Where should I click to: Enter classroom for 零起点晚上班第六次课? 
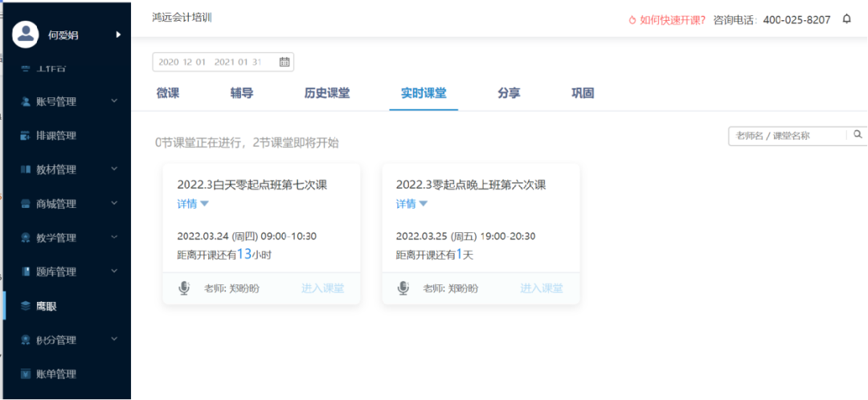click(542, 288)
